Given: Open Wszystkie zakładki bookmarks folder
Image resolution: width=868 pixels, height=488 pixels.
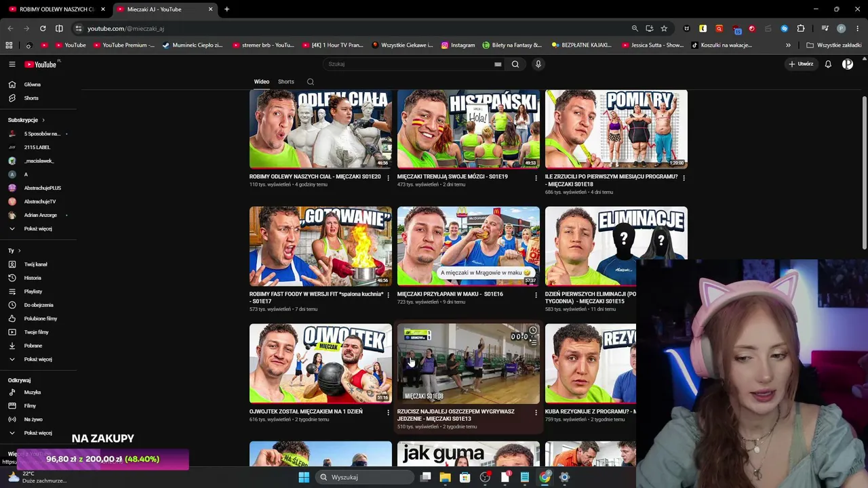Looking at the screenshot, I should point(833,45).
